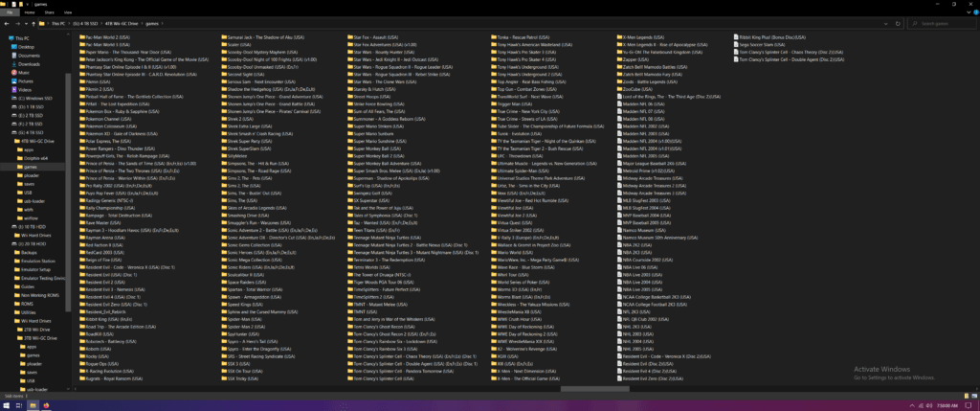Select This PC in navigation pane
Screen dimensions: 980x411
coord(17,38)
